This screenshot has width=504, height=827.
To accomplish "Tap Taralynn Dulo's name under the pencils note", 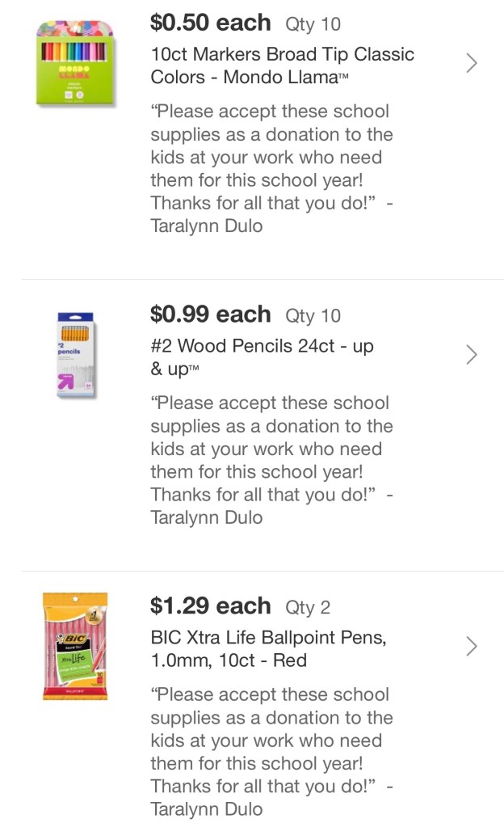I will [x=207, y=518].
